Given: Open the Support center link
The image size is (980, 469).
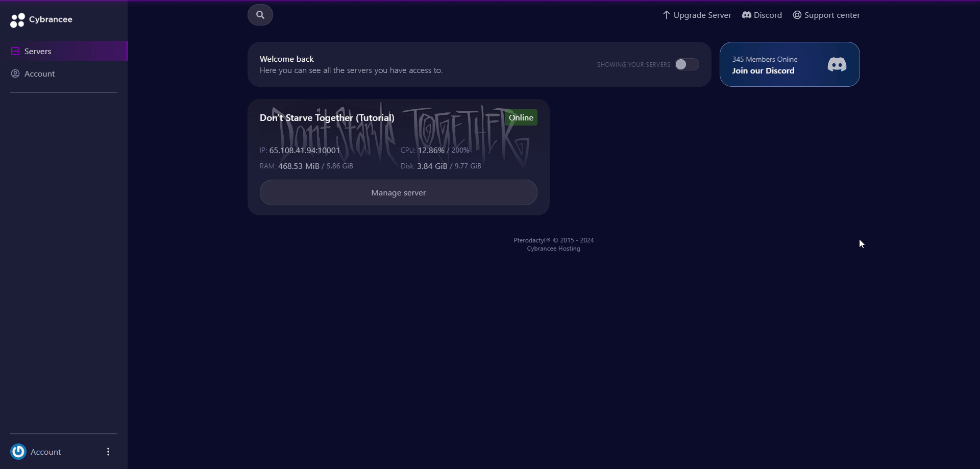Looking at the screenshot, I should 826,15.
